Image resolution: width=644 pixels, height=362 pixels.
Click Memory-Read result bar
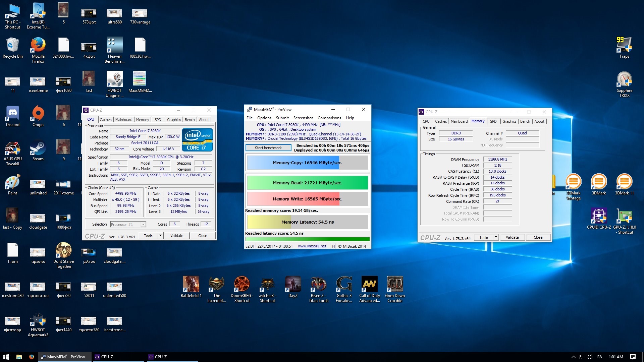pos(308,183)
